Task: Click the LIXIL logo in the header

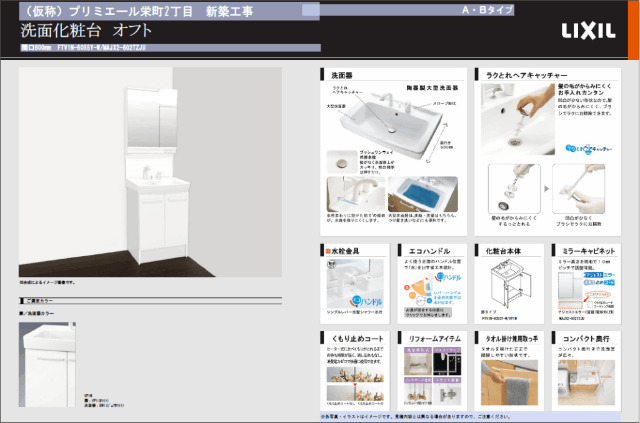Action: tap(588, 31)
